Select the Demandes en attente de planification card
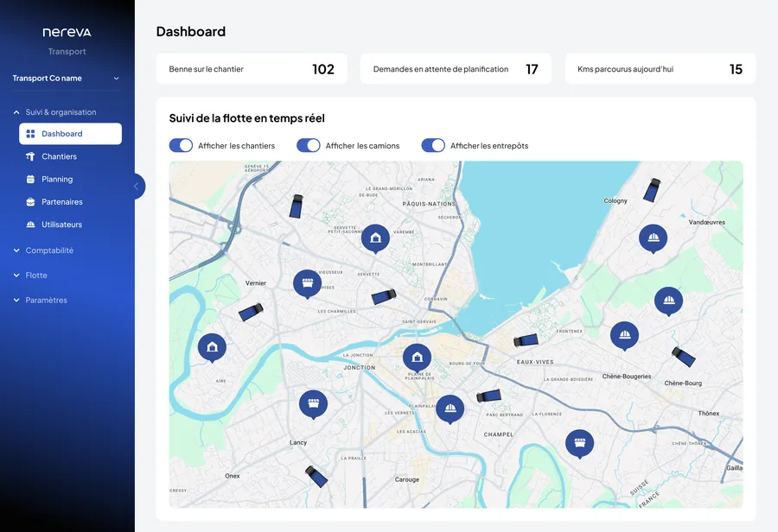 pyautogui.click(x=456, y=69)
